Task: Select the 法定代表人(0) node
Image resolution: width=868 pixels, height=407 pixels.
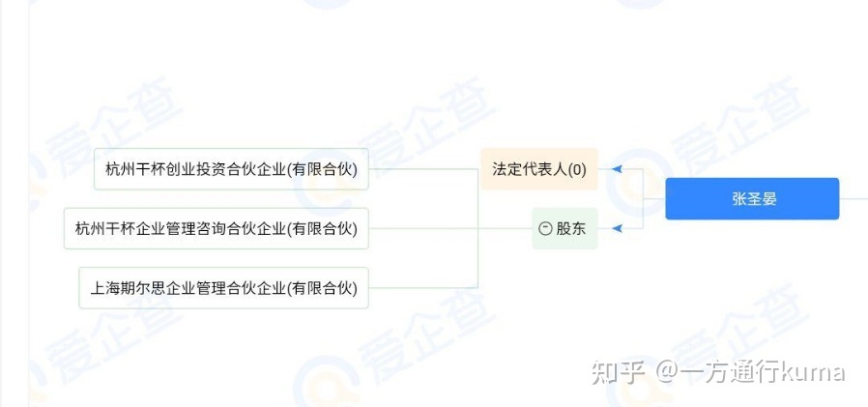Action: point(539,169)
